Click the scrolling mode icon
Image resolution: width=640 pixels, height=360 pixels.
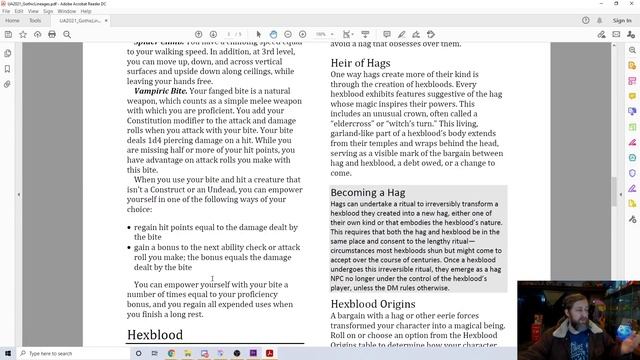(x=365, y=34)
